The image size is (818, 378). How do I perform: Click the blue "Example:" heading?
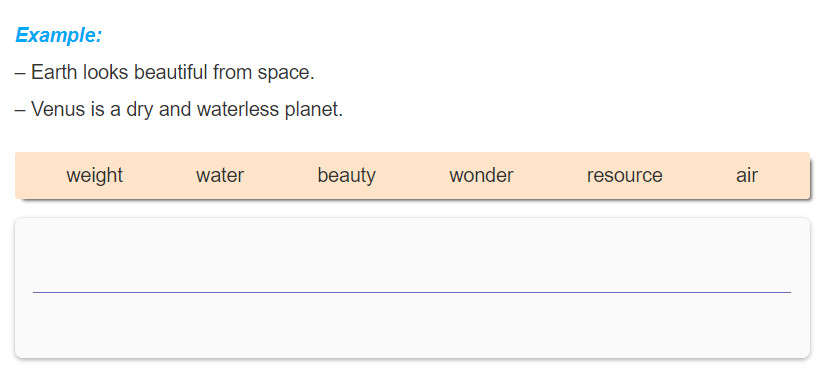pos(59,35)
